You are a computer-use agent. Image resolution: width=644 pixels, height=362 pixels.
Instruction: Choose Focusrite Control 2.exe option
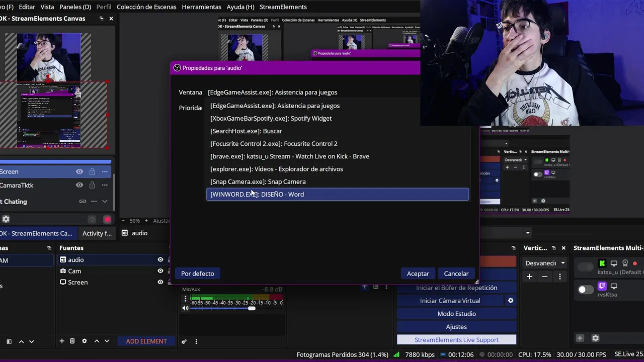(338, 144)
